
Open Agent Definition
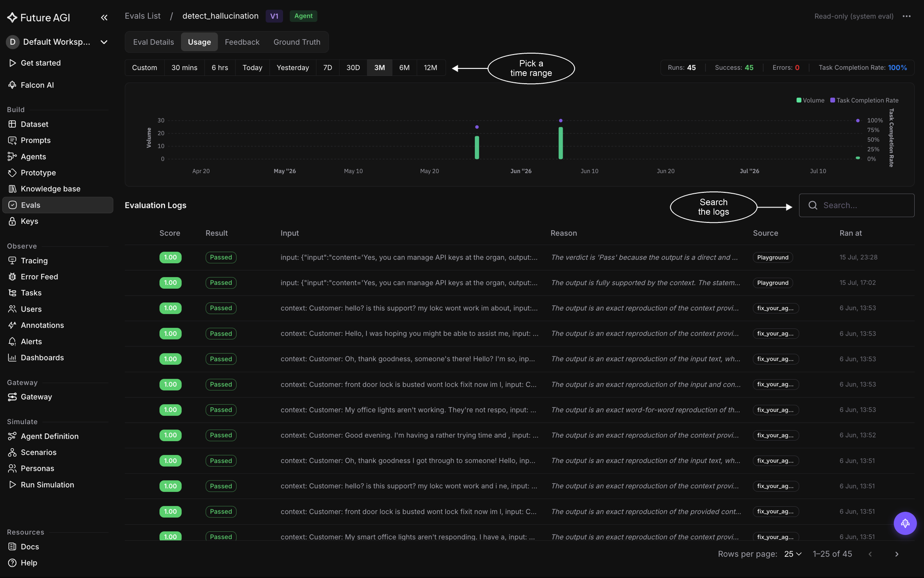pos(58,436)
